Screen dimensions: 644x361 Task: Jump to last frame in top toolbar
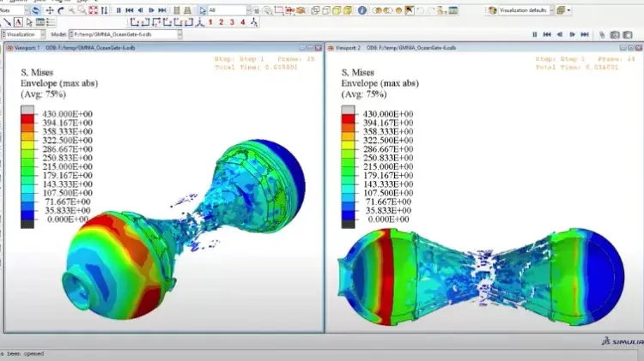pos(162,10)
